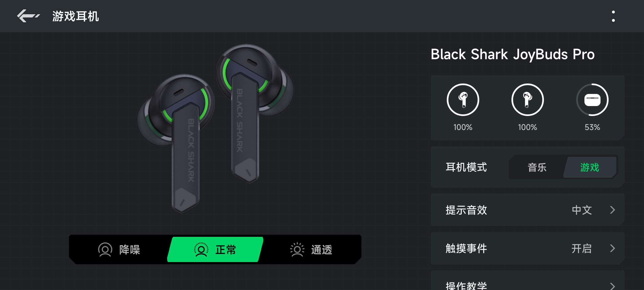Viewport: 644px width, 290px height.
Task: Tap the left earbud battery icon
Action: click(463, 100)
